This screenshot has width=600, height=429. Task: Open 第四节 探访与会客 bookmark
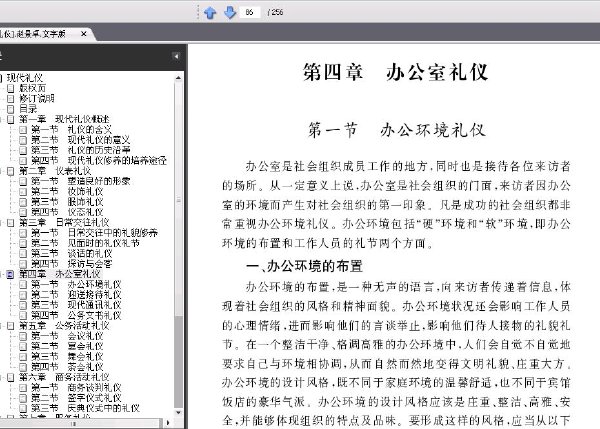tap(72, 264)
